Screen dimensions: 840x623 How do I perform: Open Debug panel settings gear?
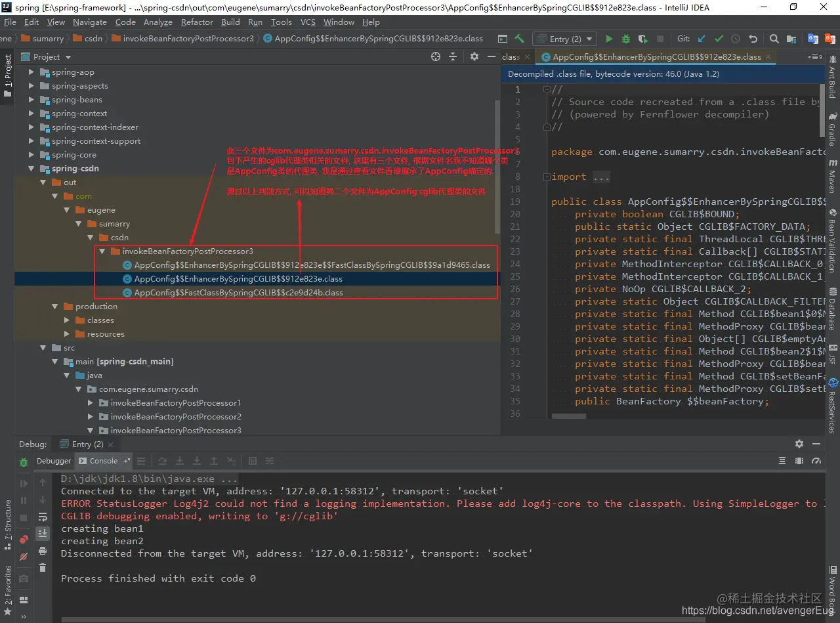[799, 444]
